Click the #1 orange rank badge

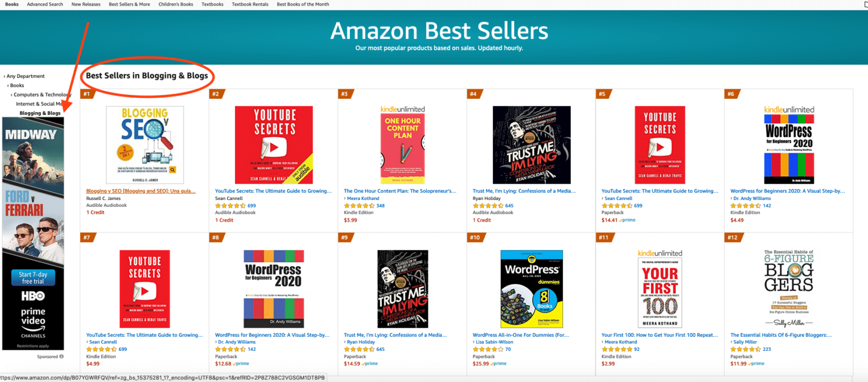pyautogui.click(x=86, y=94)
